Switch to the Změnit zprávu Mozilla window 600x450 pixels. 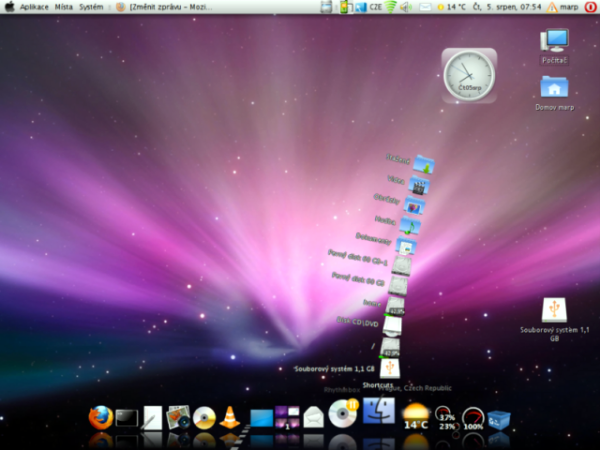click(164, 7)
